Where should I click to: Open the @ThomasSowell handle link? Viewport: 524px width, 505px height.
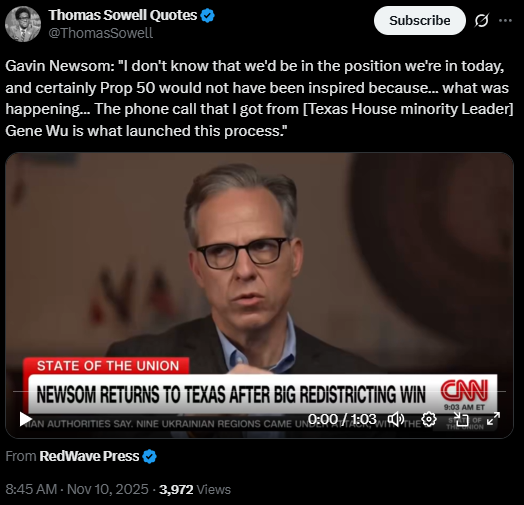click(x=101, y=33)
